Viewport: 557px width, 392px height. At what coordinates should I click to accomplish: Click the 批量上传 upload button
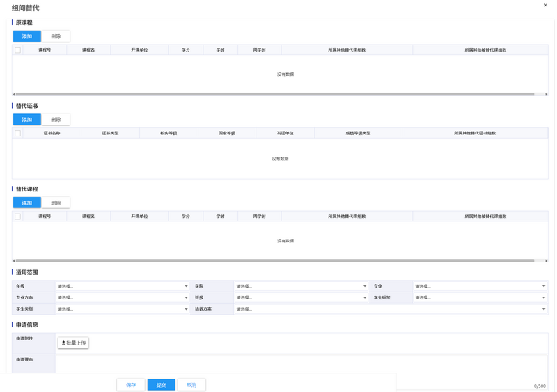74,343
